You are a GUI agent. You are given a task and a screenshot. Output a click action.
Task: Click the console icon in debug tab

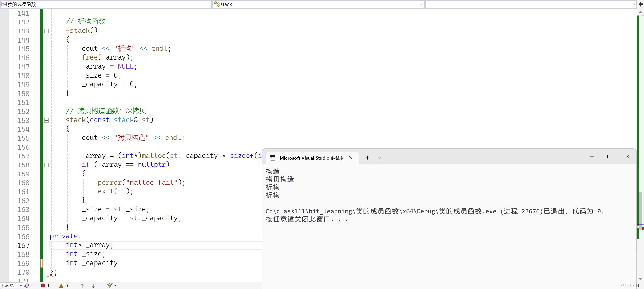pyautogui.click(x=273, y=158)
